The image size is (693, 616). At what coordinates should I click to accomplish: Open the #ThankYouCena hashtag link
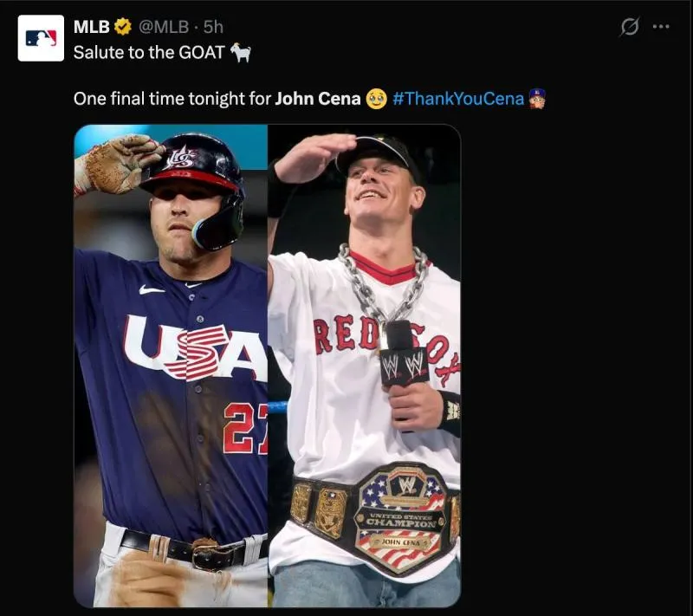(458, 99)
